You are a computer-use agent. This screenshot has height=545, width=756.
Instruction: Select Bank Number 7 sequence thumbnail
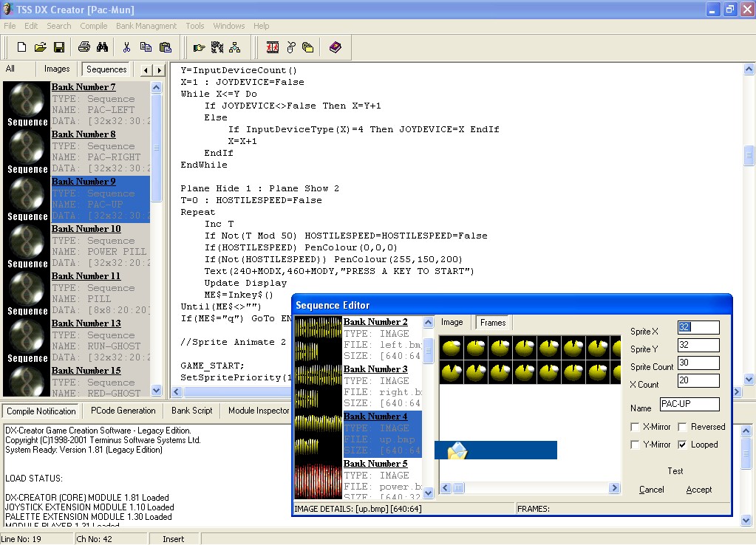point(27,105)
